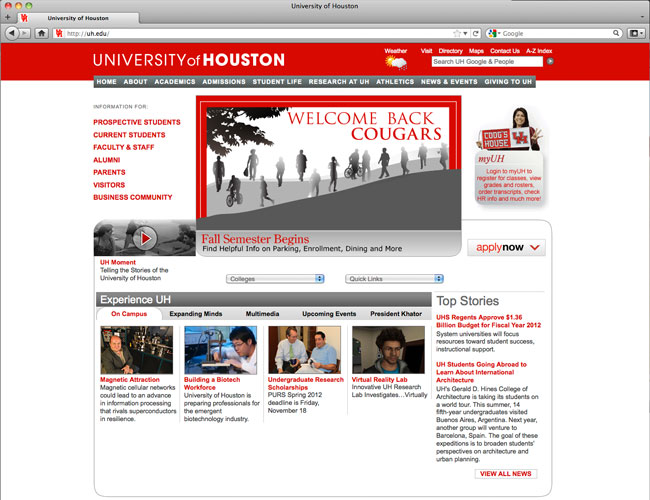Click the Maps link in header
Viewport: 650px width, 500px height.
(x=476, y=51)
